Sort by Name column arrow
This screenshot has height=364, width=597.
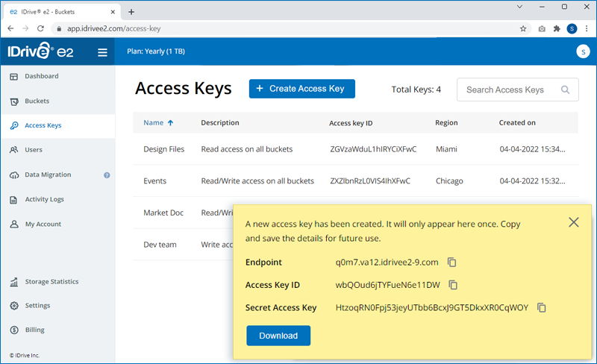[171, 122]
